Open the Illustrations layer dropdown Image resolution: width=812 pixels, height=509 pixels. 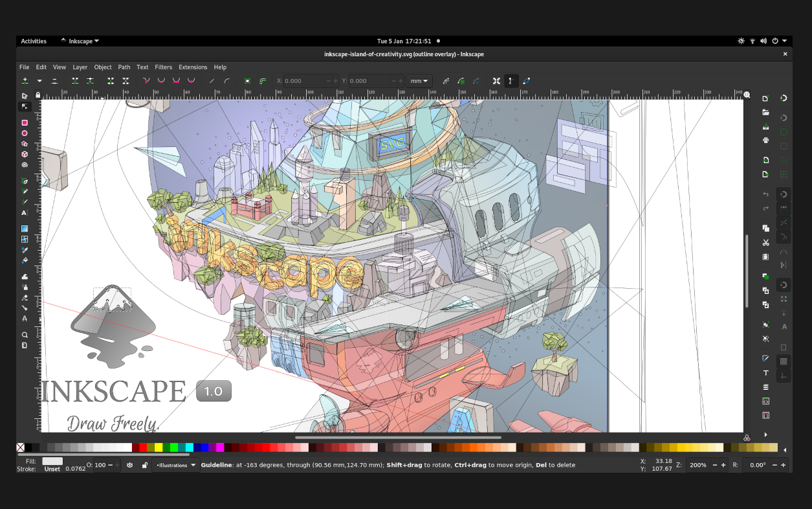coord(193,465)
